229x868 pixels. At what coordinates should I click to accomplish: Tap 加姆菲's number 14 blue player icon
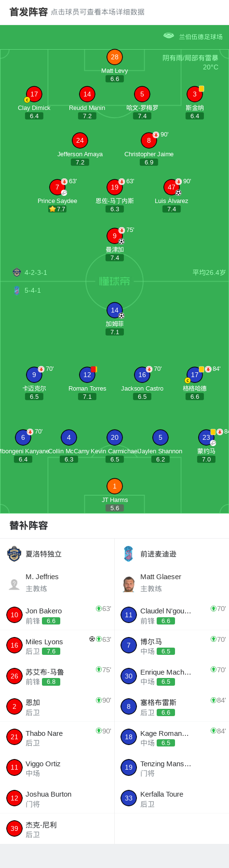coord(115,310)
